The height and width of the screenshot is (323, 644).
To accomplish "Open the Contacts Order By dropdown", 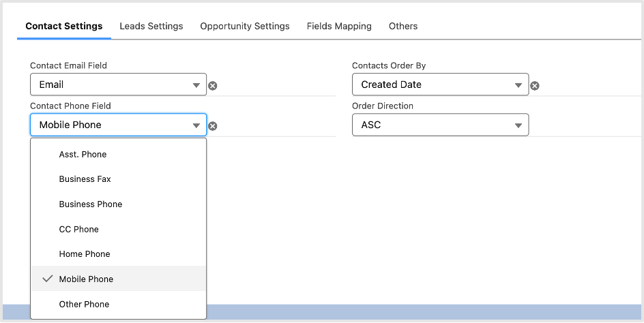I will [440, 84].
